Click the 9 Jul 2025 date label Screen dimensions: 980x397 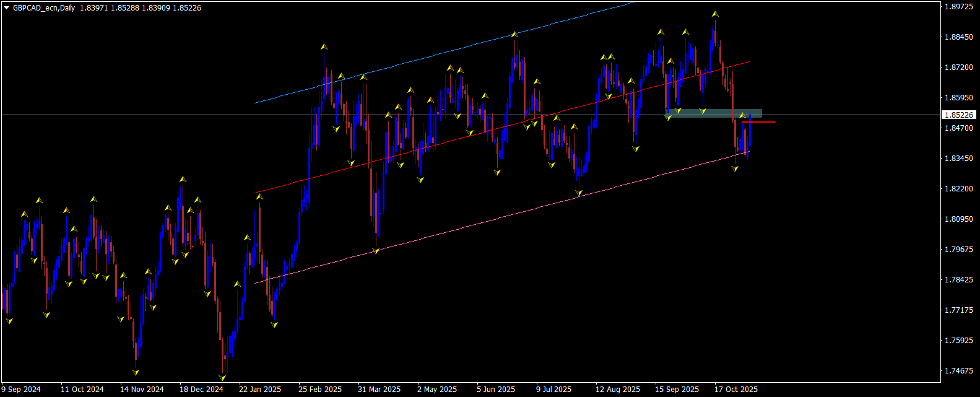pyautogui.click(x=554, y=390)
